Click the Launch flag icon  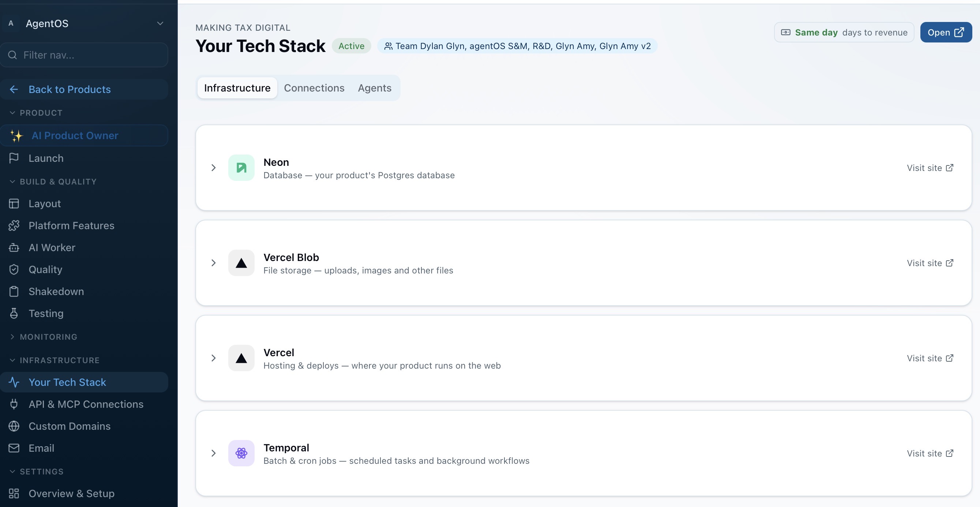click(x=14, y=158)
